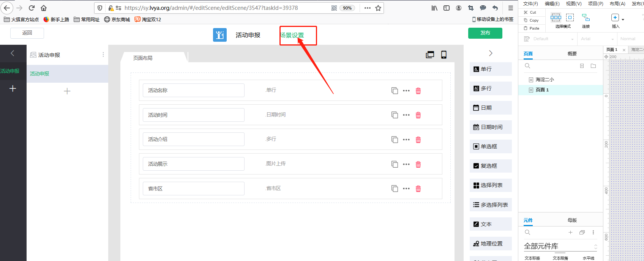Open more options for 活动时间 row
Image resolution: width=644 pixels, height=261 pixels.
click(x=406, y=115)
